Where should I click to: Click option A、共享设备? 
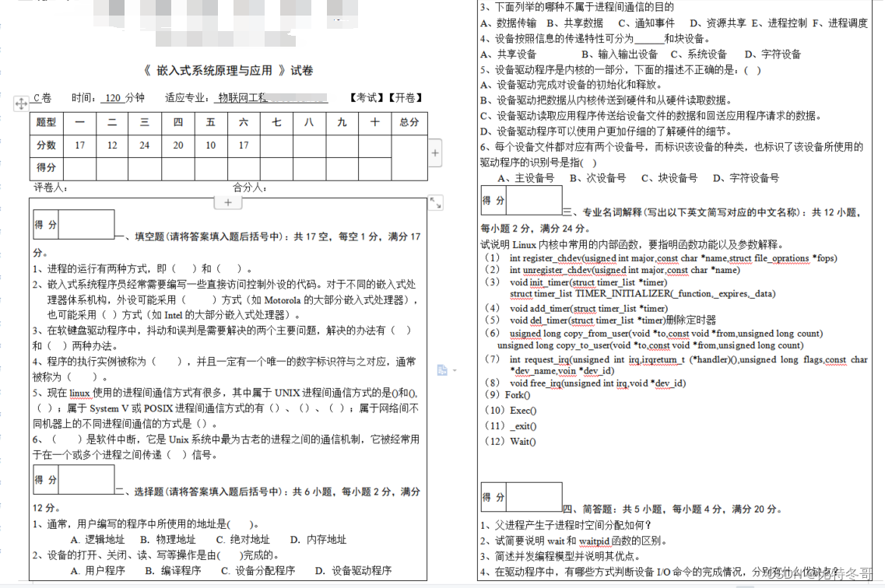(508, 54)
